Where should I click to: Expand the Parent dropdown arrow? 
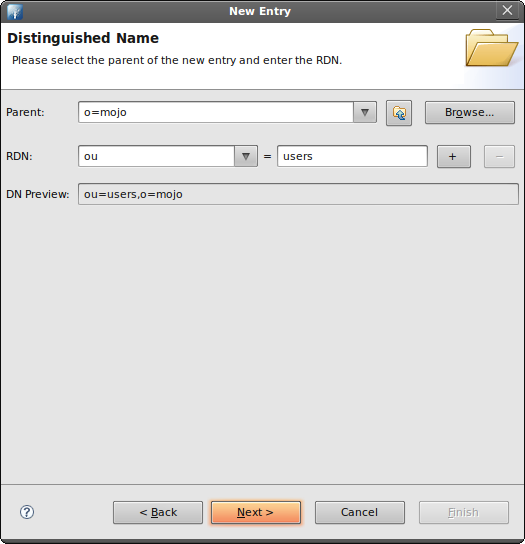[365, 112]
